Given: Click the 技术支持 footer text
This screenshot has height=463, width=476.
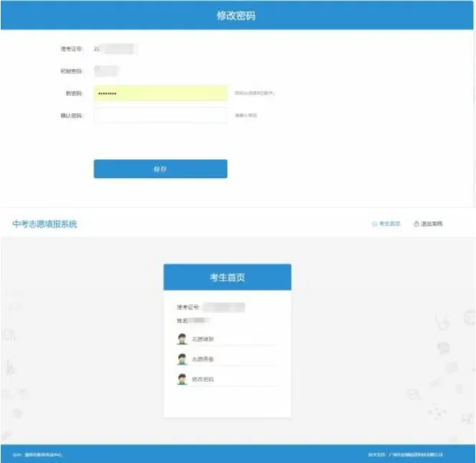Looking at the screenshot, I should [405, 454].
